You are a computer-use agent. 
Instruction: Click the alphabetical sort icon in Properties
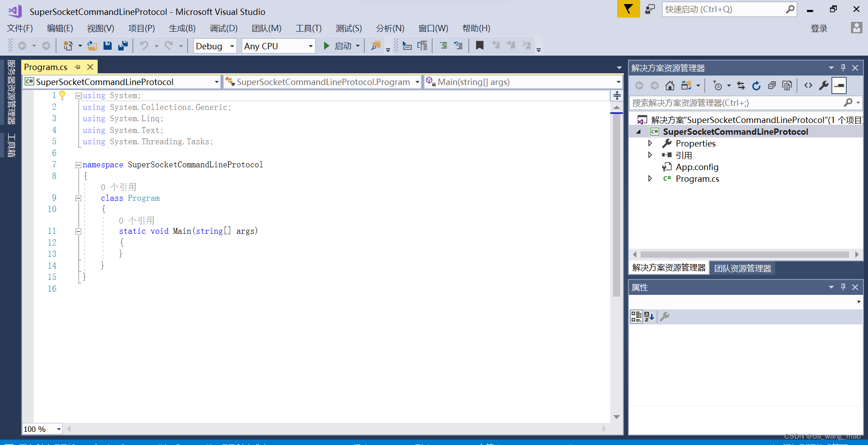click(649, 317)
